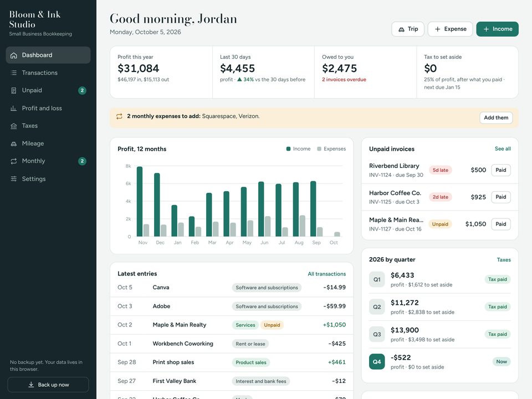The width and height of the screenshot is (532, 399).
Task: Click 'Interest and bank fees' tag
Action: coord(261,381)
